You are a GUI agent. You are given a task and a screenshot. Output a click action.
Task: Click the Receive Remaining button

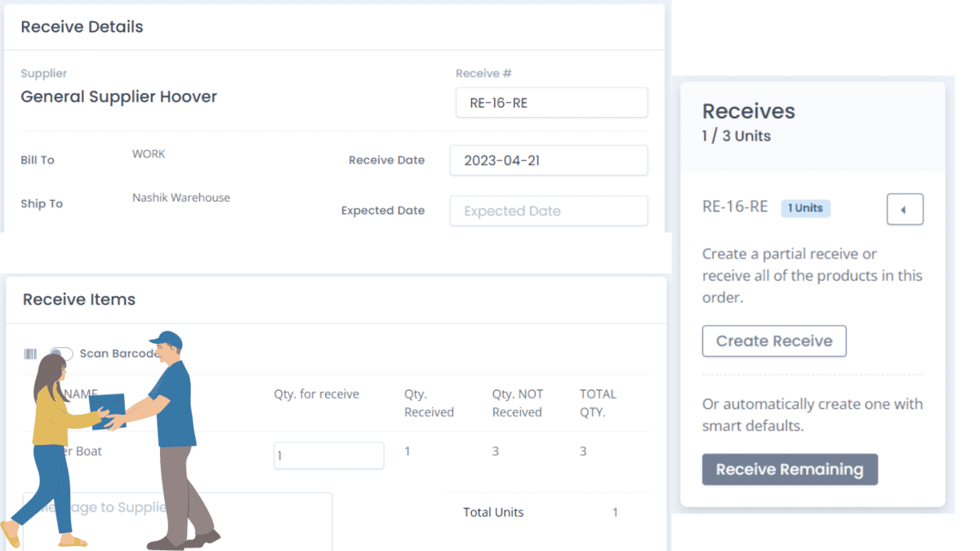[789, 469]
